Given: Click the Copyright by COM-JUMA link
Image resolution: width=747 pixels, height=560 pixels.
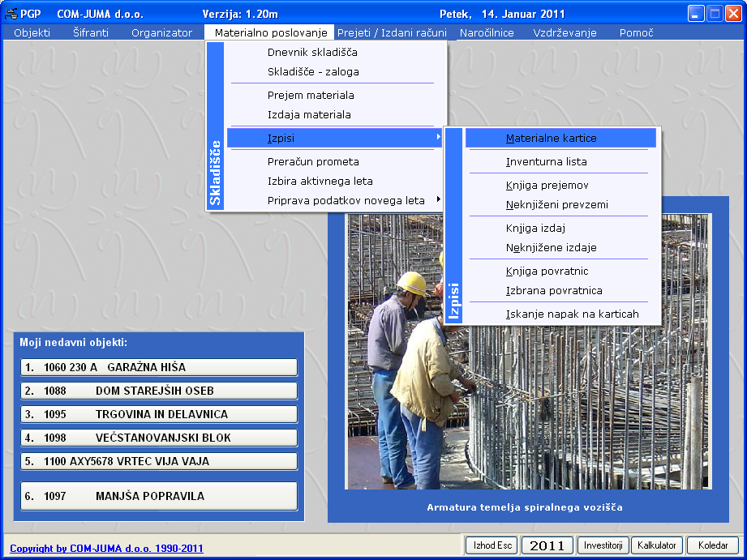Looking at the screenshot, I should pyautogui.click(x=106, y=549).
